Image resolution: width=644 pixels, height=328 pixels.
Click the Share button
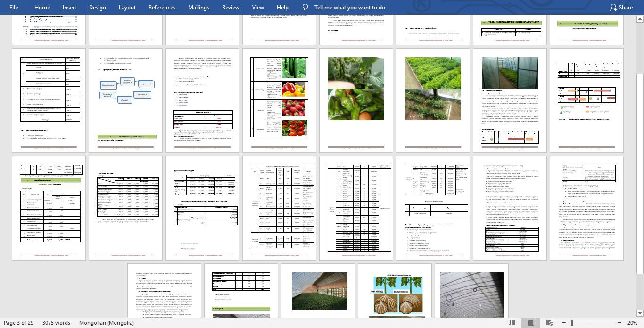tap(621, 8)
